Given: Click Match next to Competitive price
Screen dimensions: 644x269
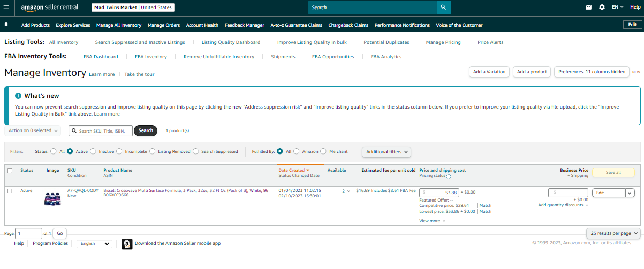Looking at the screenshot, I should pos(485,205).
